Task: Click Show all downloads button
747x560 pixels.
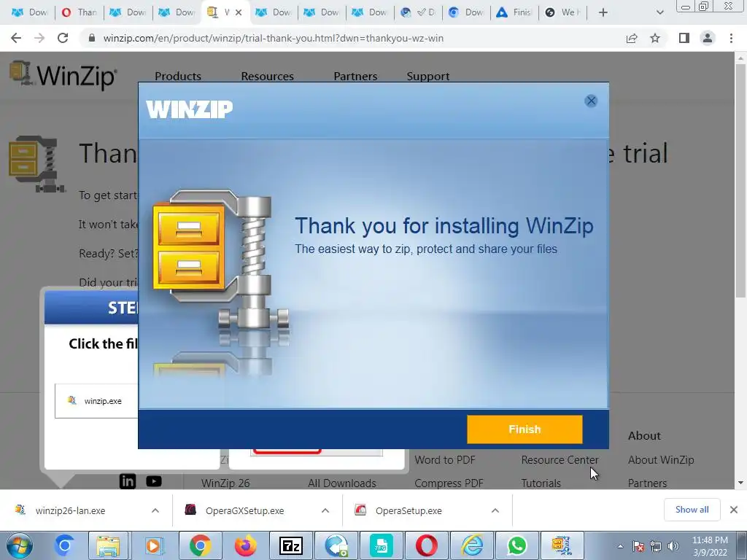Action: coord(692,510)
